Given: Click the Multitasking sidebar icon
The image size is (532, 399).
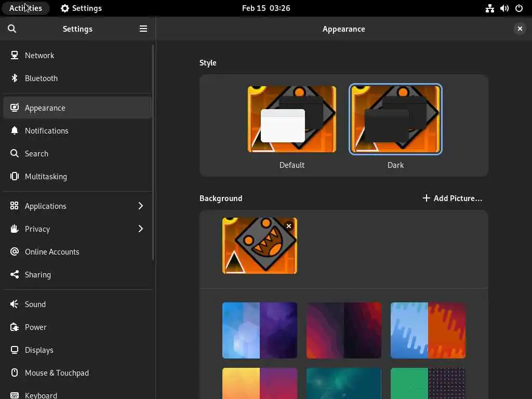Looking at the screenshot, I should pos(14,177).
